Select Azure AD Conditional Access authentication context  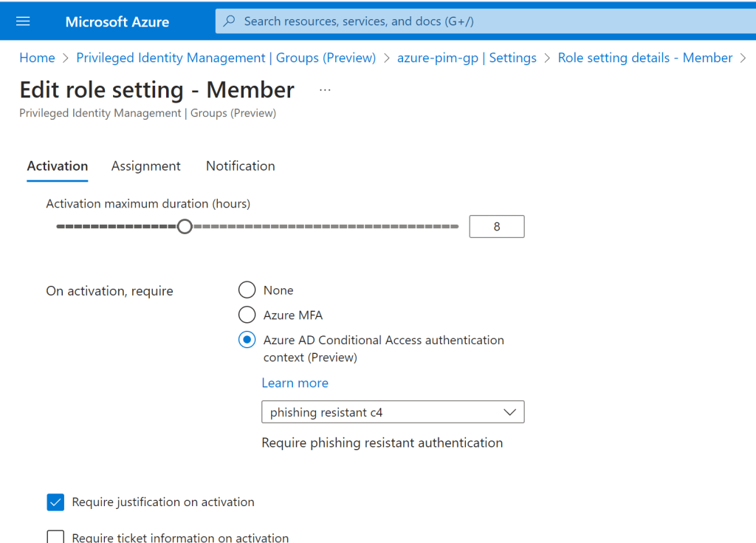[247, 341]
